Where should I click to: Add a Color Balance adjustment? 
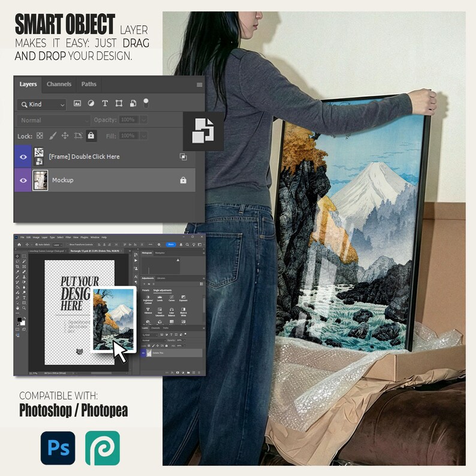pyautogui.click(x=171, y=312)
